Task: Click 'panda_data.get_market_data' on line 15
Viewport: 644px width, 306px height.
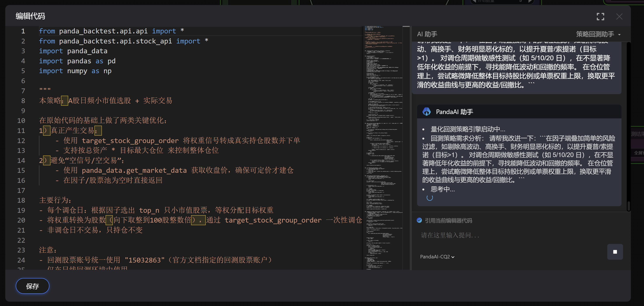Action: click(x=134, y=170)
